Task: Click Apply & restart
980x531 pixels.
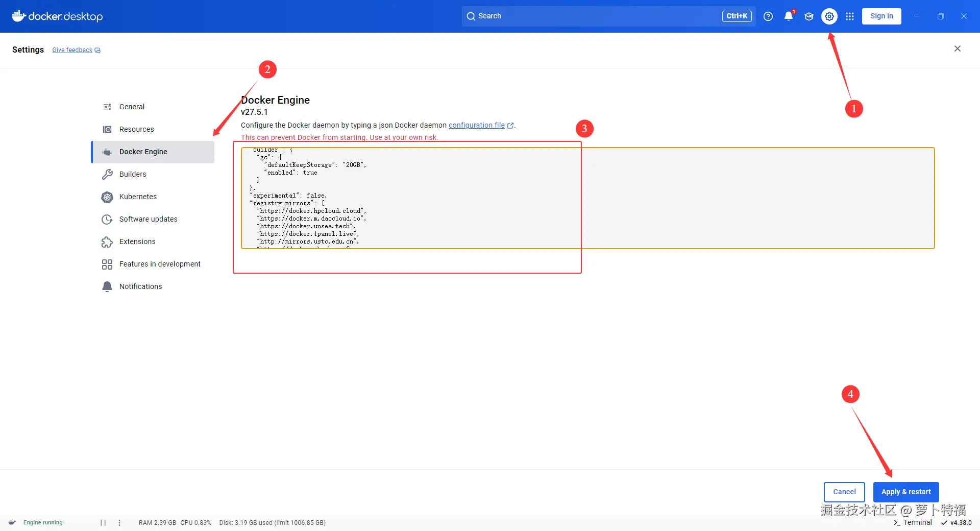Action: point(906,492)
